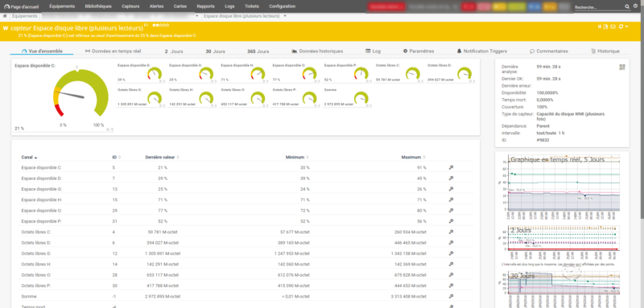This screenshot has width=644, height=308.
Task: Switch to the Historique tab
Action: pos(605,51)
